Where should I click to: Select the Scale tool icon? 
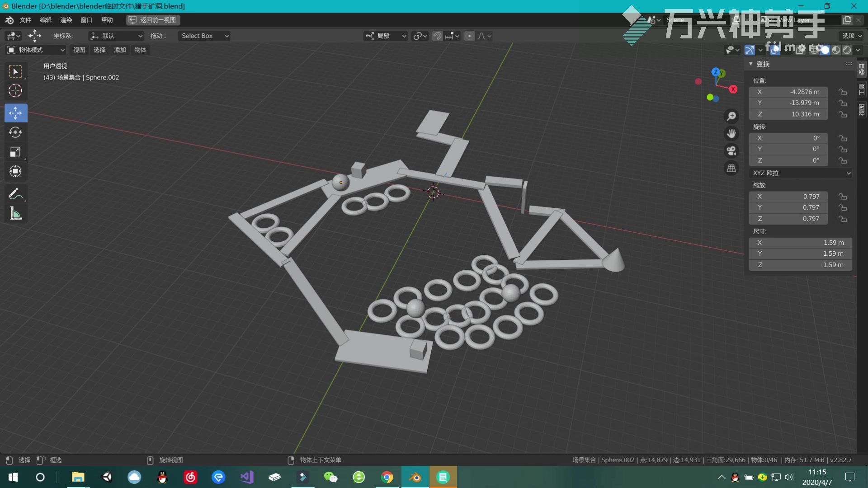coord(15,151)
